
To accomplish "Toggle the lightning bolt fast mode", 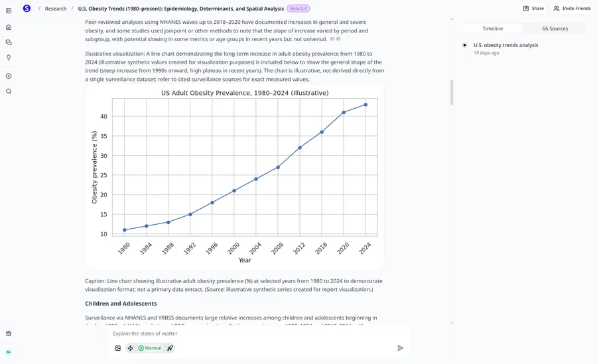I will click(130, 348).
